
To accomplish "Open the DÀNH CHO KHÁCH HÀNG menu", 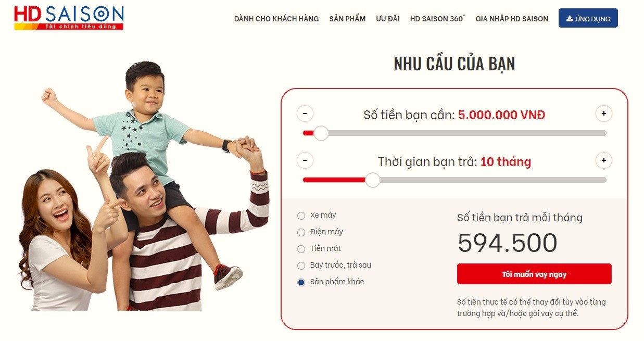I will pyautogui.click(x=276, y=19).
